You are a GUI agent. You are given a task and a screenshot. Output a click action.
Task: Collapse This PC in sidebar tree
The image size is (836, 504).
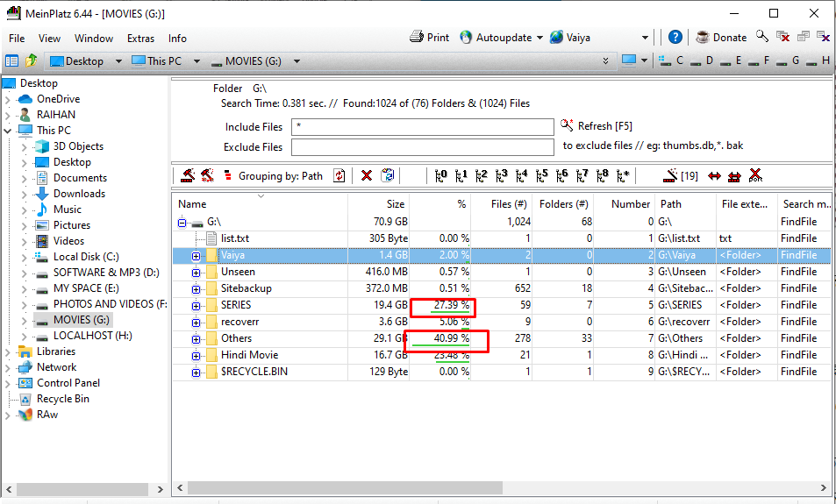pyautogui.click(x=8, y=131)
